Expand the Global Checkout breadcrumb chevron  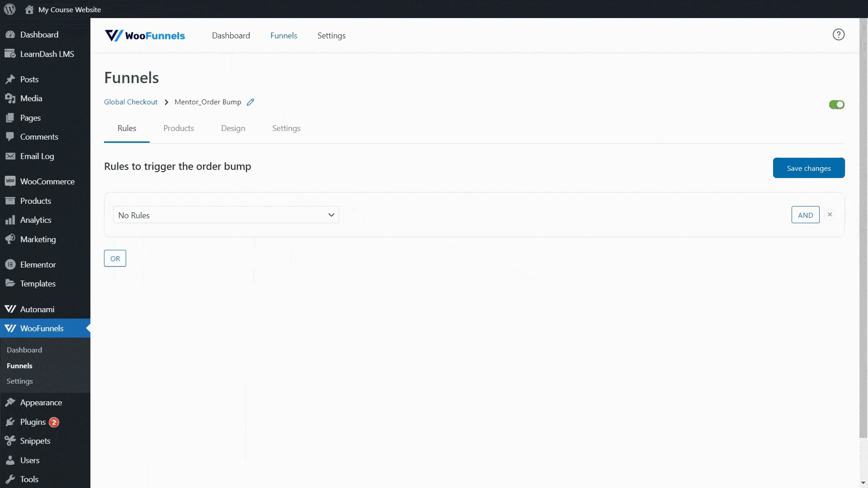coord(166,102)
